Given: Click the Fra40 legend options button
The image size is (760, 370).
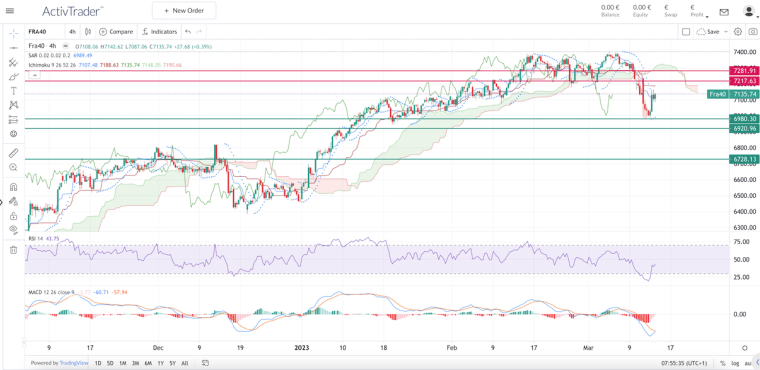Looking at the screenshot, I should click(66, 46).
